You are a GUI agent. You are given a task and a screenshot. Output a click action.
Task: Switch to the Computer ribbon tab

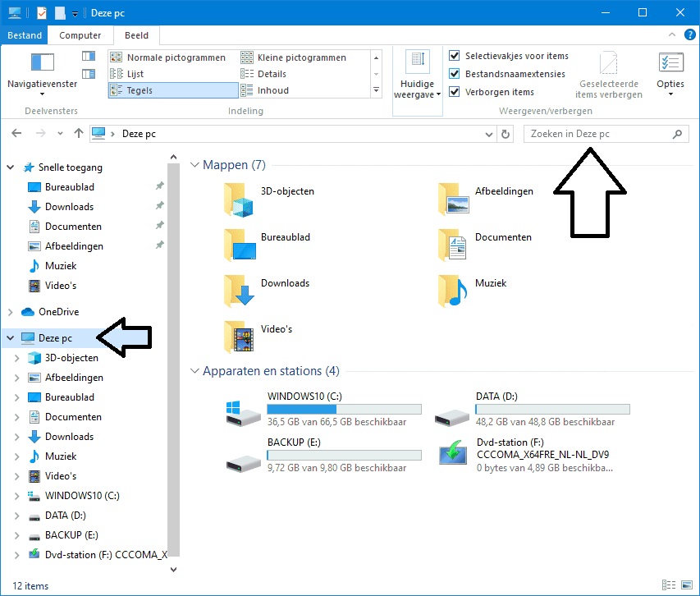(x=80, y=35)
